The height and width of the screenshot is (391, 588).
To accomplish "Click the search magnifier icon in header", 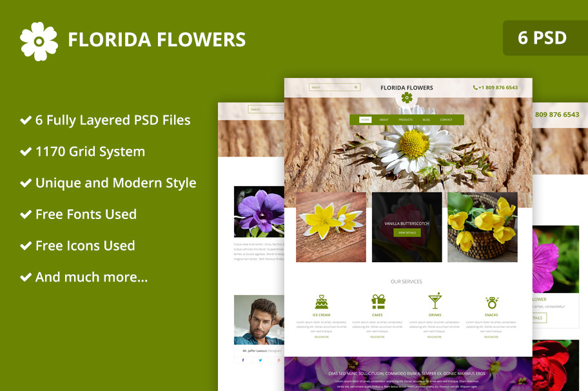I will tap(355, 87).
